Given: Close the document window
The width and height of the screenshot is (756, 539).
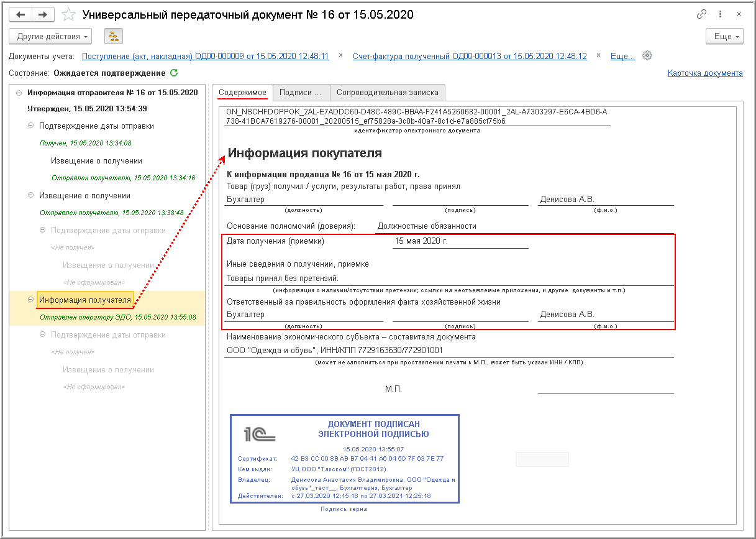Looking at the screenshot, I should (739, 14).
